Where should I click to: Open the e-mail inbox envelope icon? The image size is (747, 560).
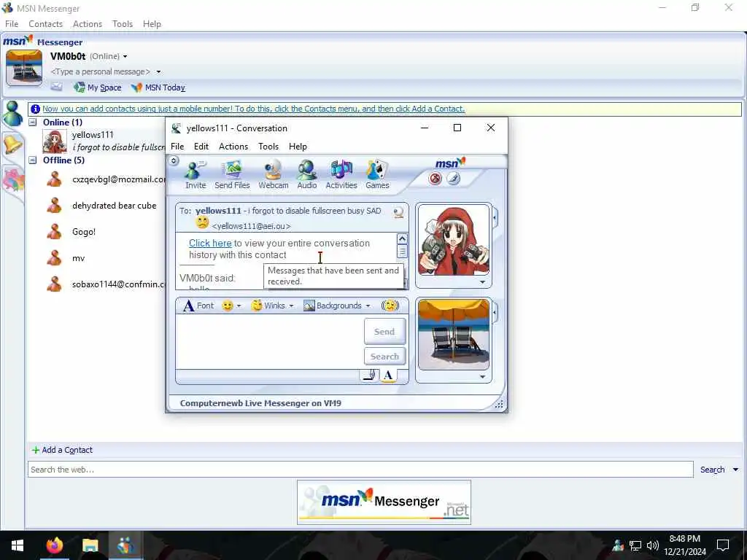[57, 87]
